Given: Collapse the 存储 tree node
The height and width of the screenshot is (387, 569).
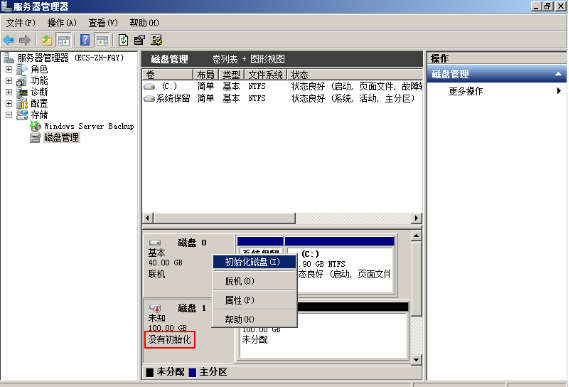Looking at the screenshot, I should point(9,115).
